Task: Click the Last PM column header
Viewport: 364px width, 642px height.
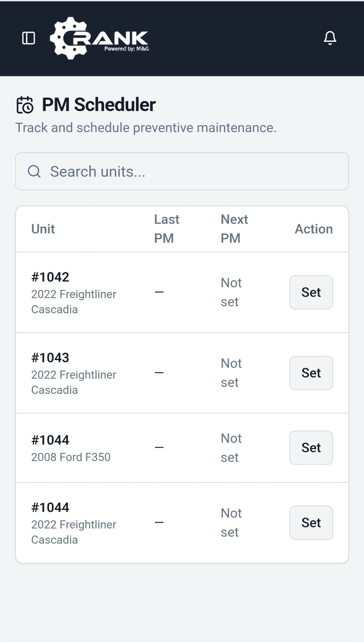Action: coord(167,229)
